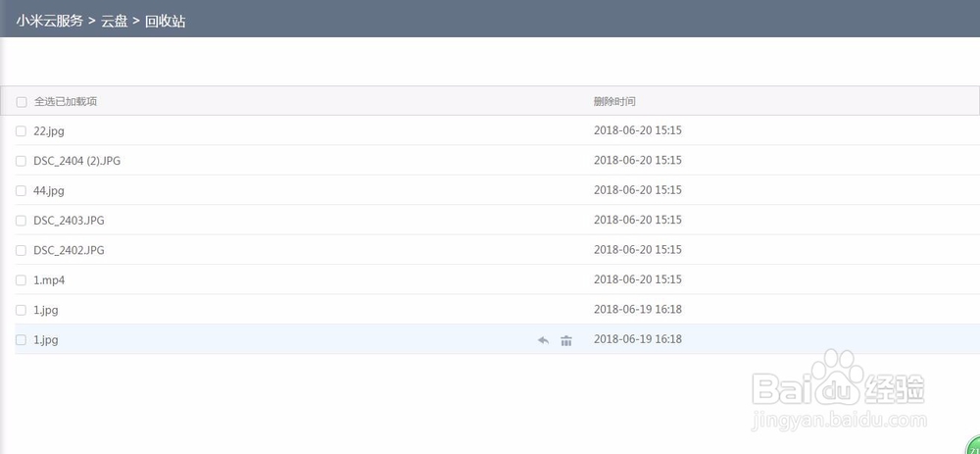The height and width of the screenshot is (454, 980).
Task: Click deletion time of 1.mp4
Action: point(638,278)
